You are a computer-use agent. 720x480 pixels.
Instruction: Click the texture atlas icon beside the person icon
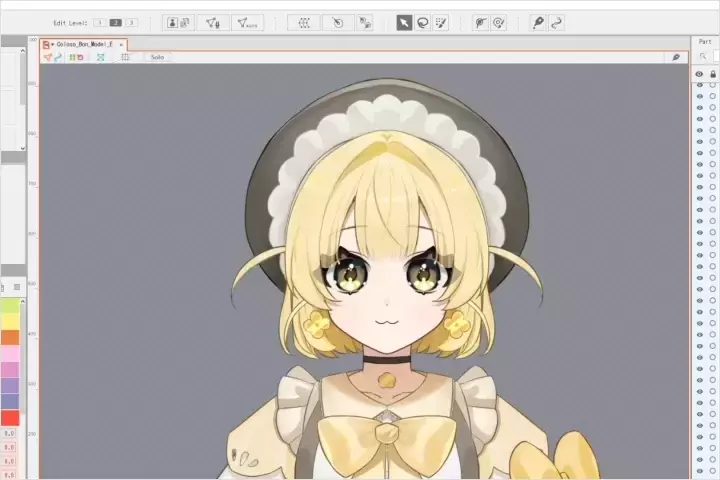point(185,23)
